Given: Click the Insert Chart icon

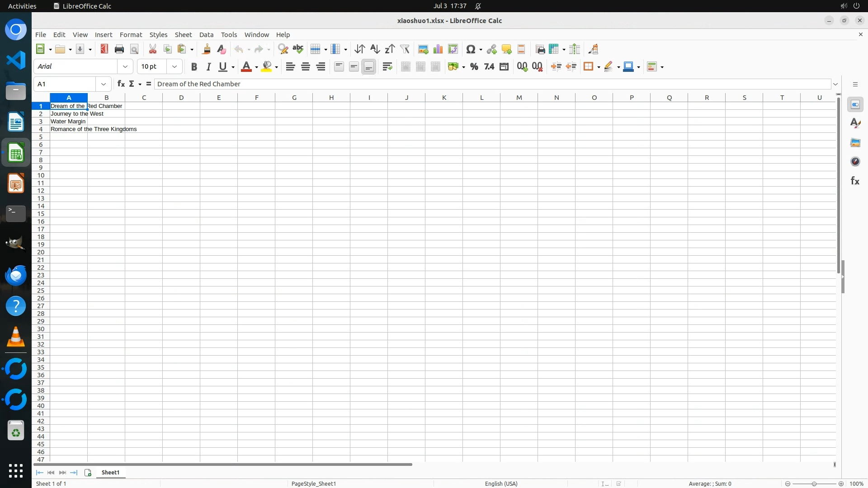Looking at the screenshot, I should tap(438, 49).
